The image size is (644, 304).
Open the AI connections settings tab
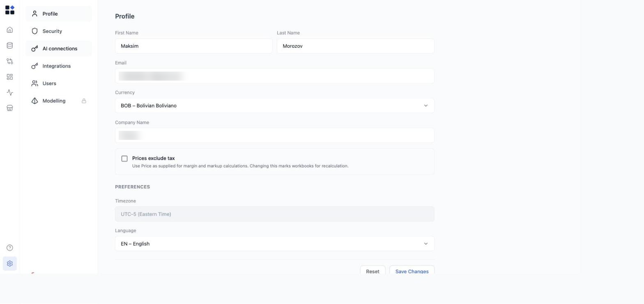tap(59, 49)
